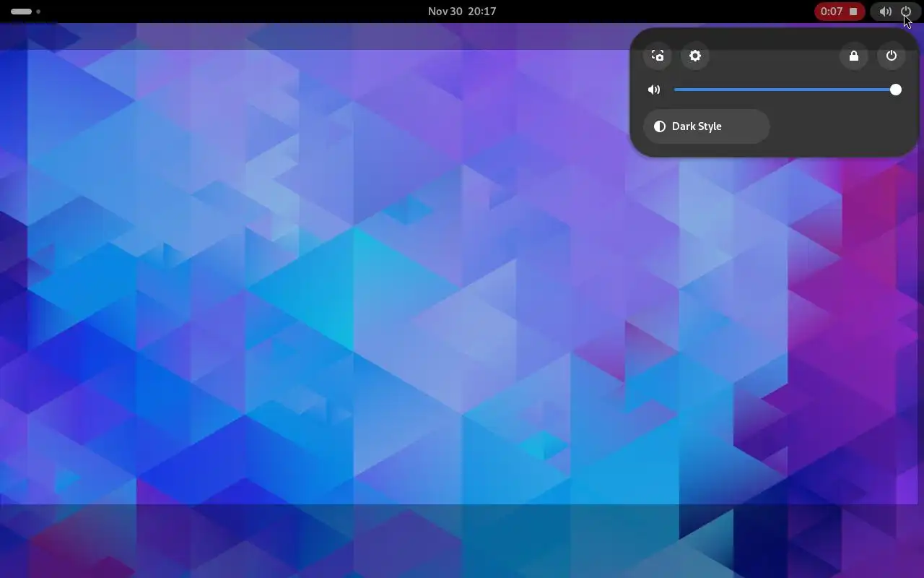Close quick settings via top bar power icon
This screenshot has width=924, height=578.
click(x=906, y=12)
